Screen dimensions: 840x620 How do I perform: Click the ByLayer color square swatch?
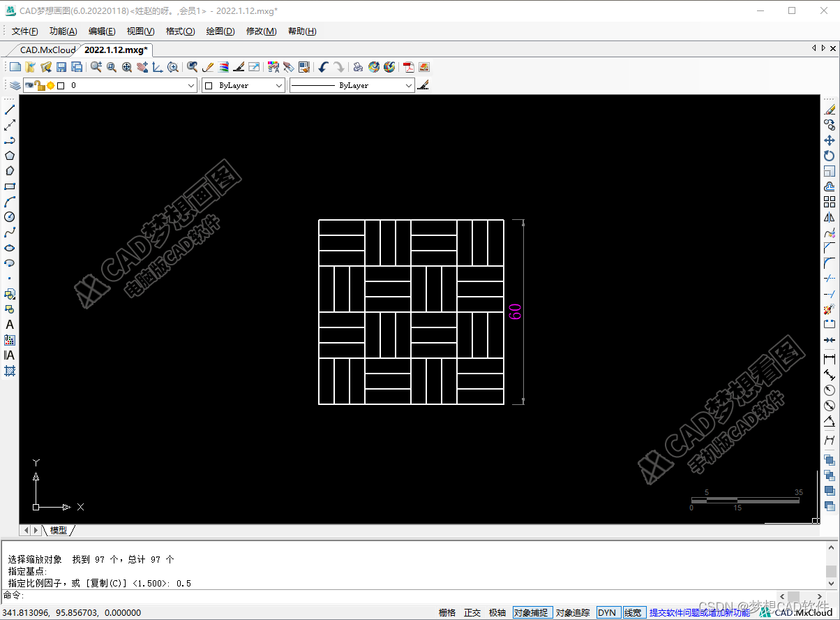(x=209, y=85)
